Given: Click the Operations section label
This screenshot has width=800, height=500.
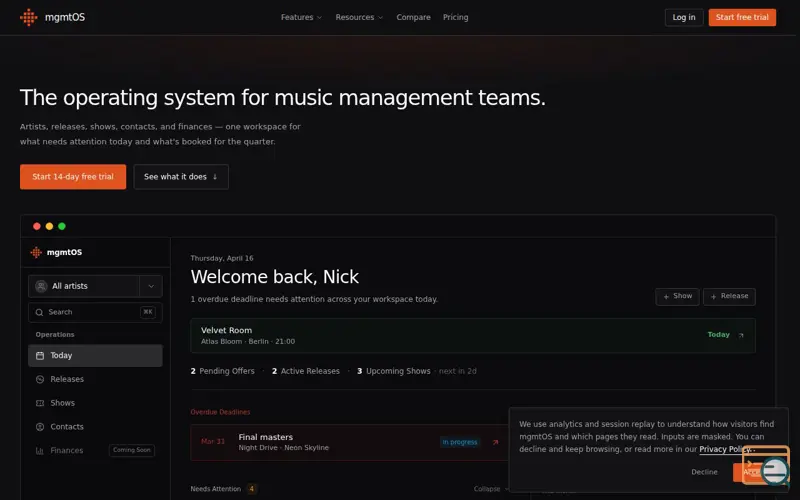Looking at the screenshot, I should tap(55, 335).
